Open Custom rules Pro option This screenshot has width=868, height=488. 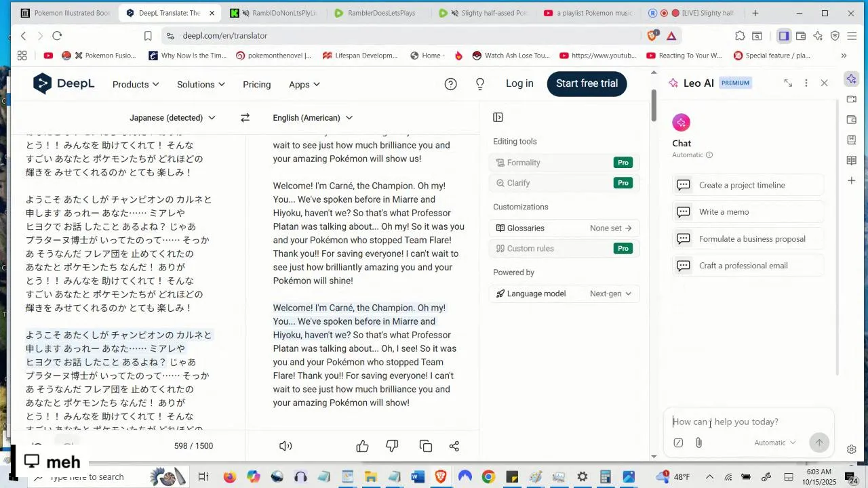point(564,249)
